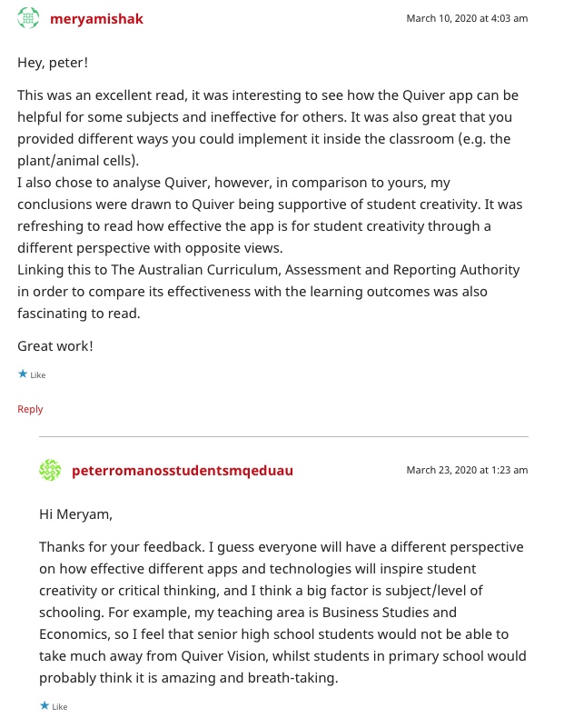Open the March 23, 2020 comment permalink

click(x=466, y=470)
